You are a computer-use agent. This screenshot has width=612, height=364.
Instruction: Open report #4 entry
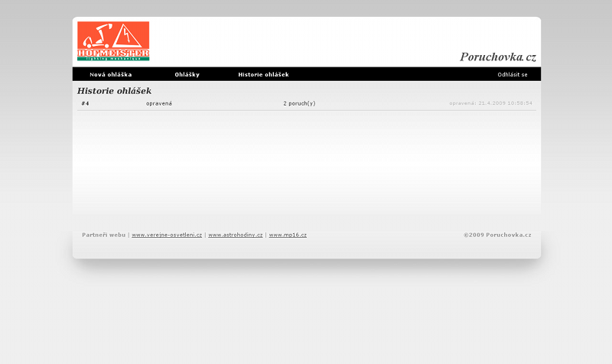85,103
